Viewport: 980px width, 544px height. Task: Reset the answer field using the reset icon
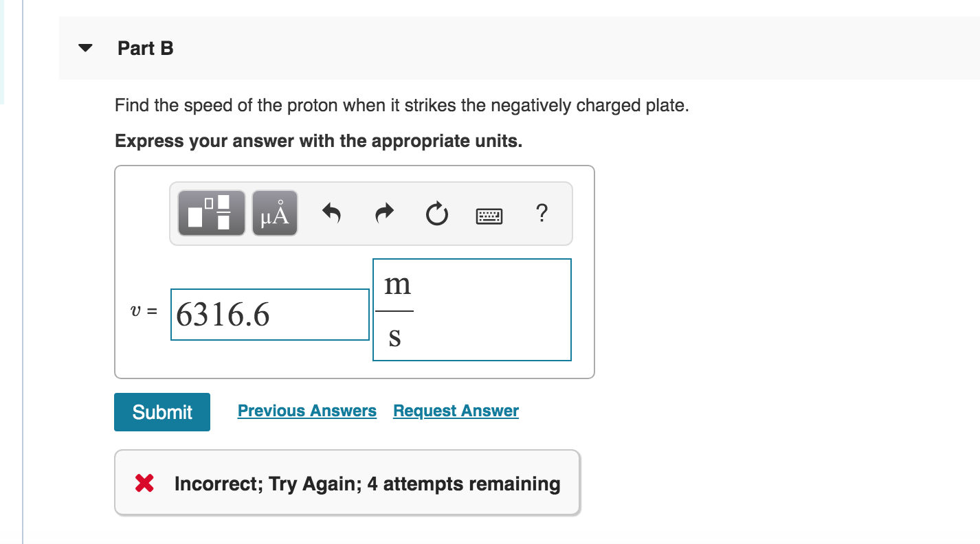coord(437,214)
